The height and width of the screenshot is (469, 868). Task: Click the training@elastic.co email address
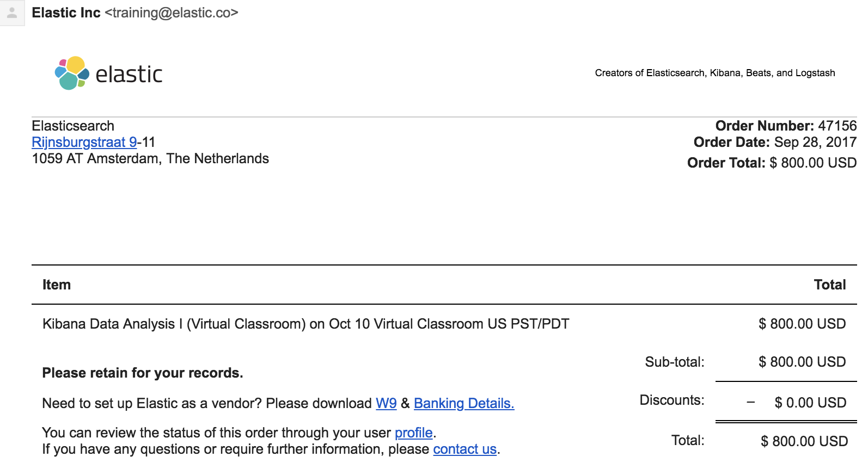coord(172,13)
